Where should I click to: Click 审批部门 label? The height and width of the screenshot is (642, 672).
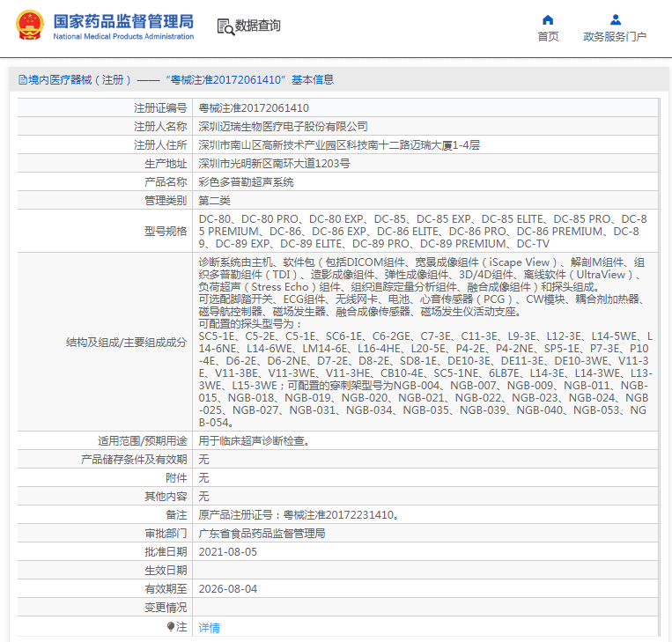tap(166, 533)
